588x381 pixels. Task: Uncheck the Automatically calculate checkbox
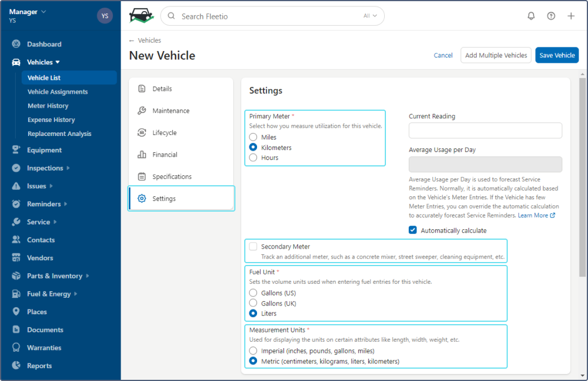pyautogui.click(x=413, y=230)
